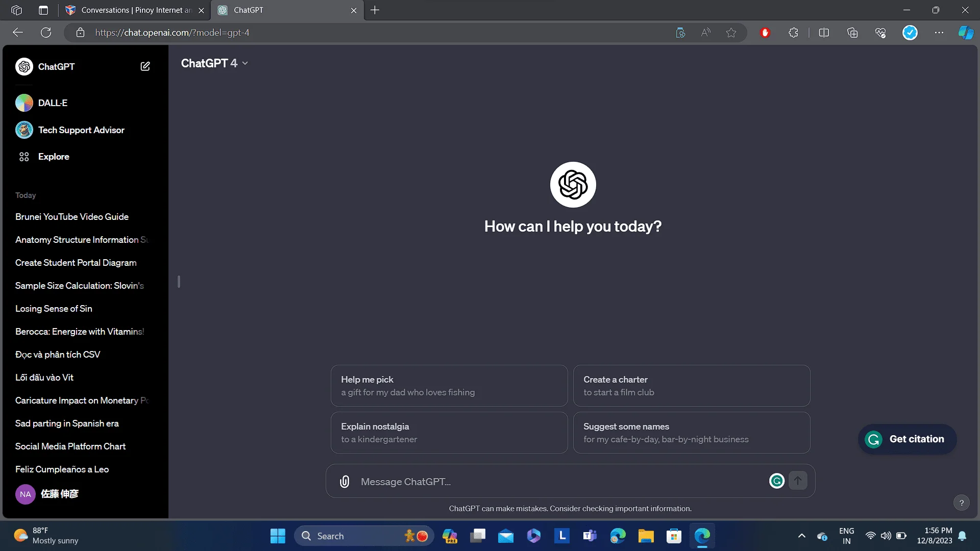Click the Windows taskbar Search box
The image size is (980, 551).
coord(364,536)
